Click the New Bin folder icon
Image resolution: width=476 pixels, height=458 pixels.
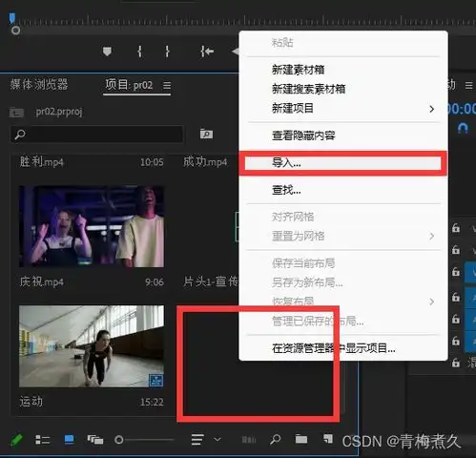[x=301, y=439]
